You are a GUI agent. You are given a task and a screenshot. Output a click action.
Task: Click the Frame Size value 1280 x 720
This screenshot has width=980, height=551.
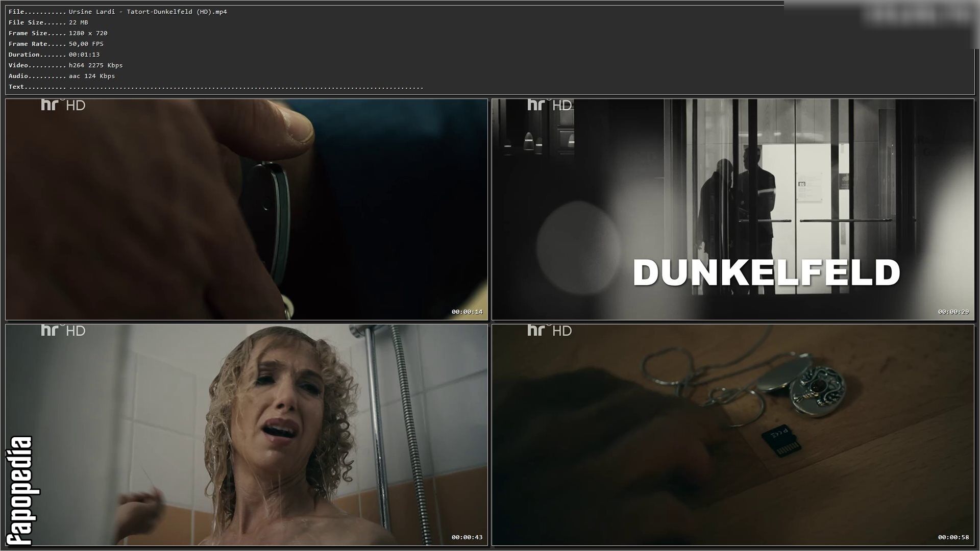point(88,33)
